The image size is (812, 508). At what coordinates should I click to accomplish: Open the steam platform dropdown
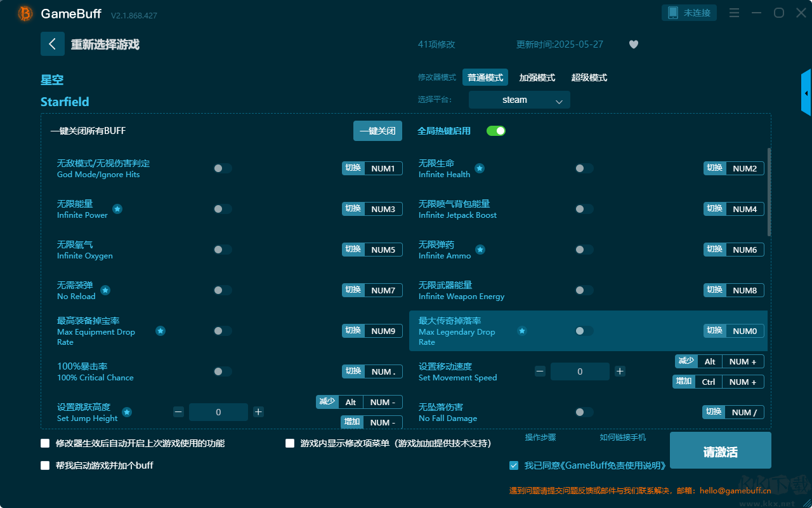519,100
